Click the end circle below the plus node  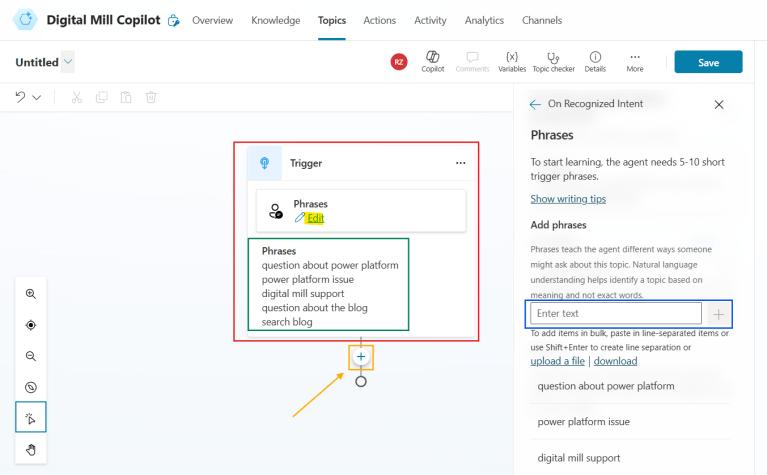pos(361,382)
